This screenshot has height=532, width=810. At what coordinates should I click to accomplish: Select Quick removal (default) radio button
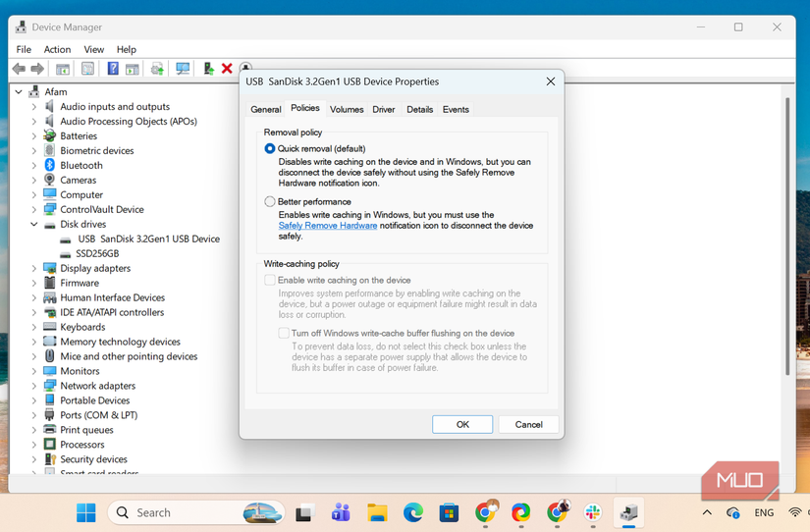(270, 149)
